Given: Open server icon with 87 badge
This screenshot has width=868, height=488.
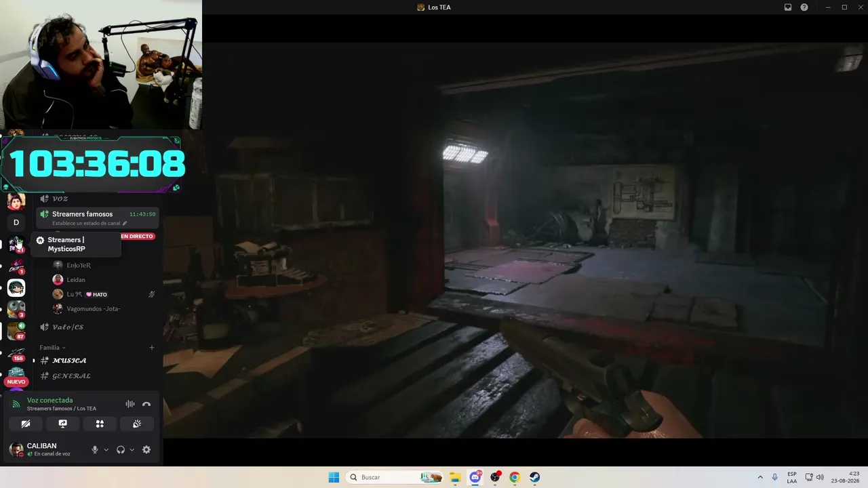Looking at the screenshot, I should 16,331.
